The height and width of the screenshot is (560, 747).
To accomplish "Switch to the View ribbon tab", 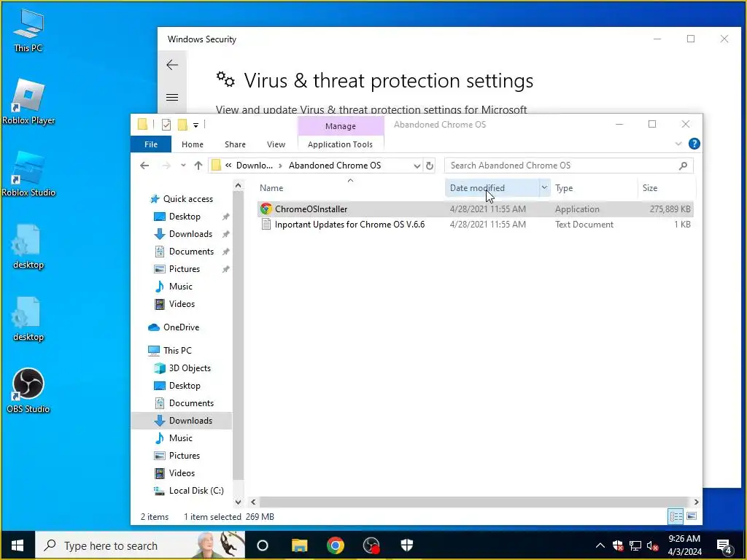I will [276, 144].
